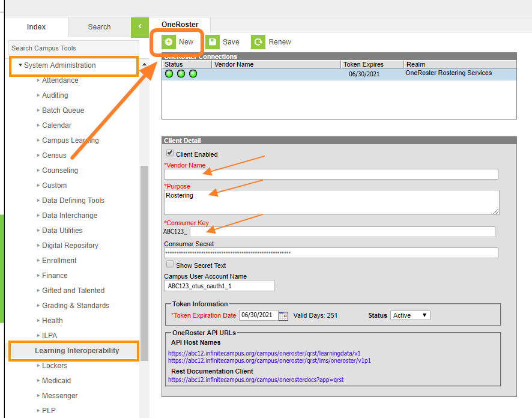Open the Medicaid tree item
The height and width of the screenshot is (418, 532).
tap(56, 381)
